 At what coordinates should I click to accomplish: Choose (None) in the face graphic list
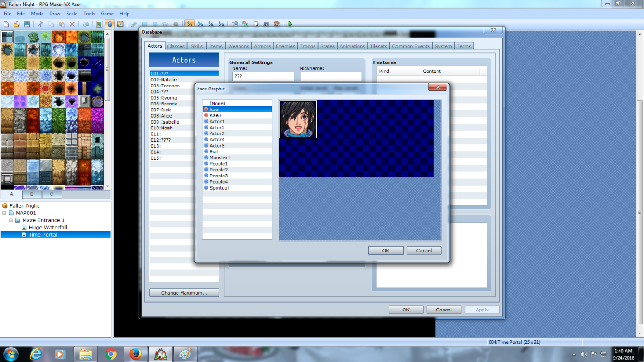237,103
